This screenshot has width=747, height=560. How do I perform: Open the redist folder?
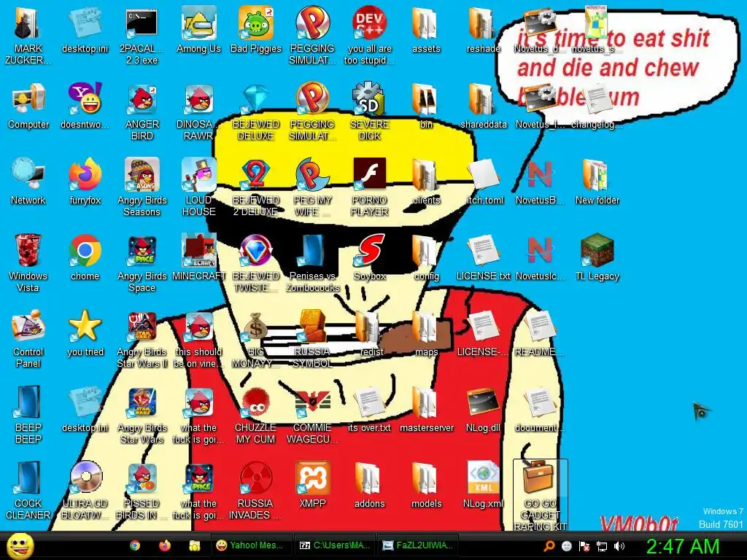tap(370, 332)
